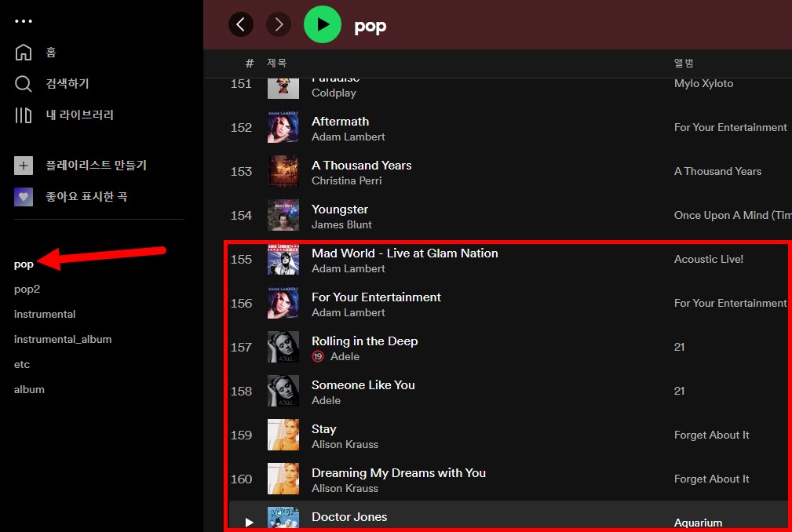Screen dimensions: 792x532
Task: Open Once Upon A Mind album link
Action: (x=732, y=216)
